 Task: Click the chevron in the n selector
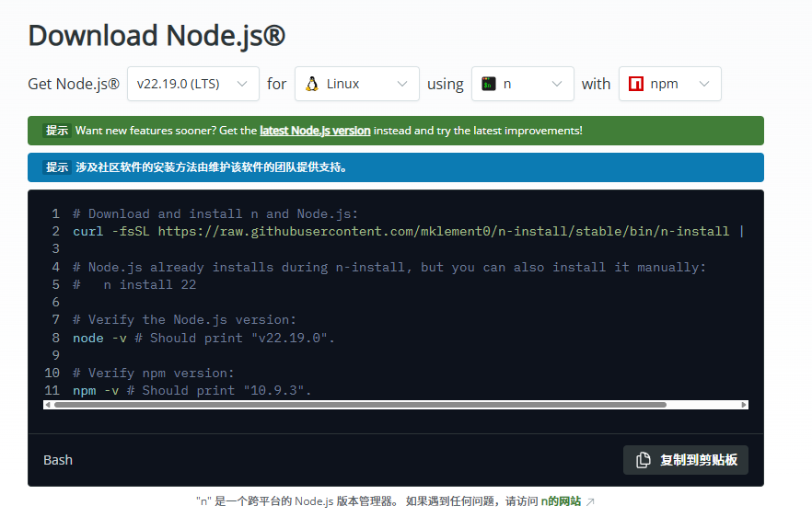click(x=557, y=84)
